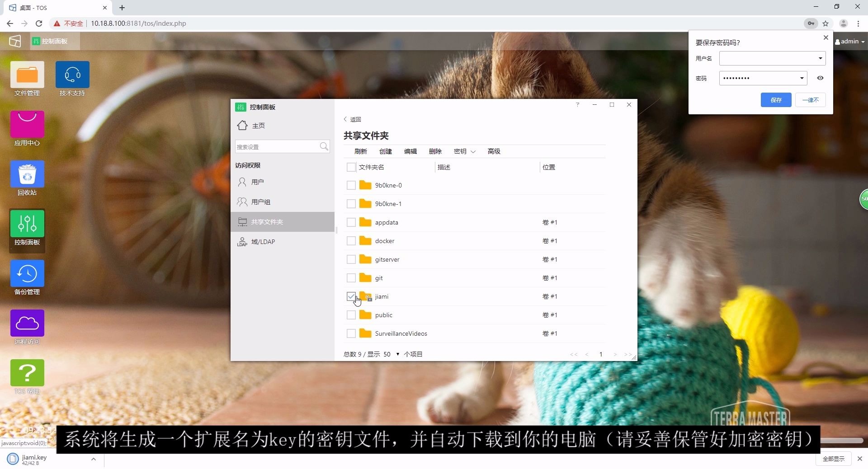This screenshot has width=868, height=469.
Task: Open the 用户名 dropdown in save password dialog
Action: (820, 58)
